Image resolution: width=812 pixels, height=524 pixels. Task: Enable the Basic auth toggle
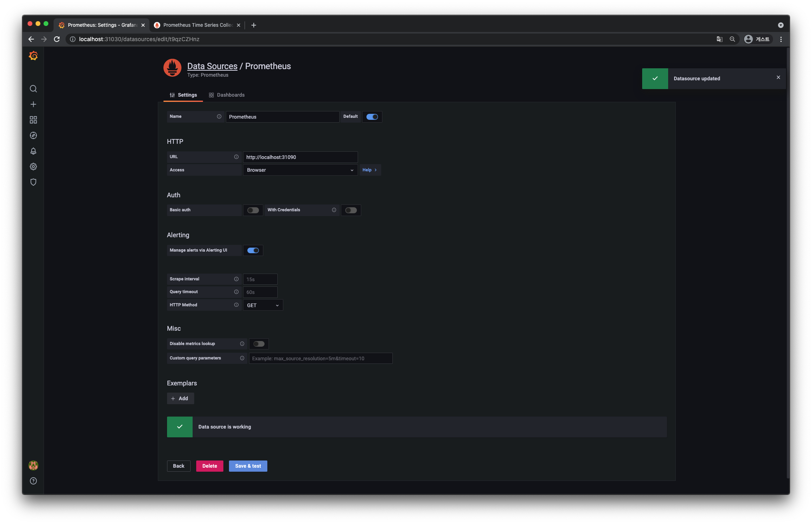[x=253, y=210]
